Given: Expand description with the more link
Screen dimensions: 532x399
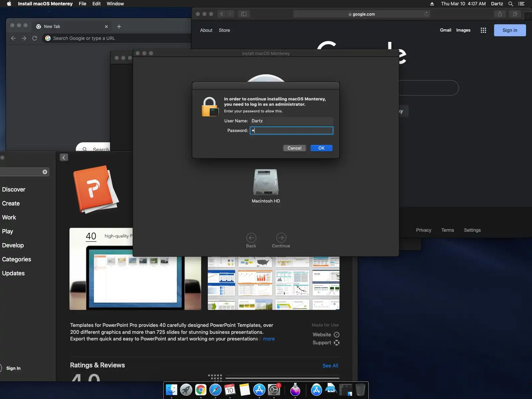Looking at the screenshot, I should pyautogui.click(x=269, y=339).
